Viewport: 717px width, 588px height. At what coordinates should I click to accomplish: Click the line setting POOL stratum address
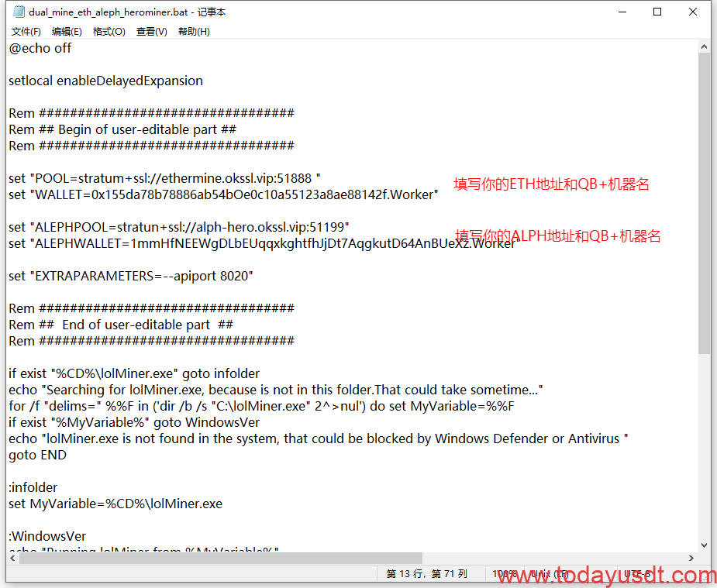click(164, 178)
